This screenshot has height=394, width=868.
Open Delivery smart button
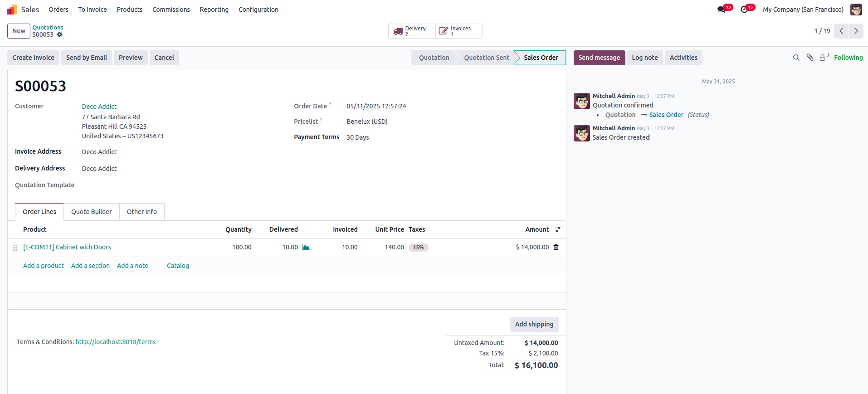tap(412, 31)
